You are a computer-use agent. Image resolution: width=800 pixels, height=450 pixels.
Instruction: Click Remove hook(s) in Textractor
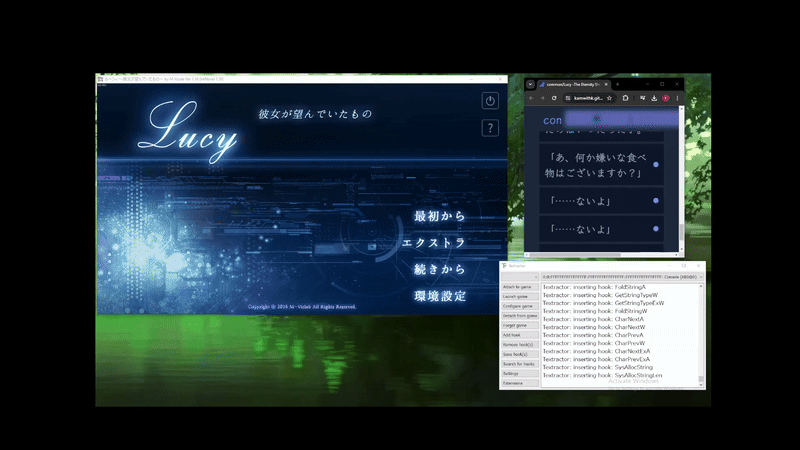pos(519,345)
